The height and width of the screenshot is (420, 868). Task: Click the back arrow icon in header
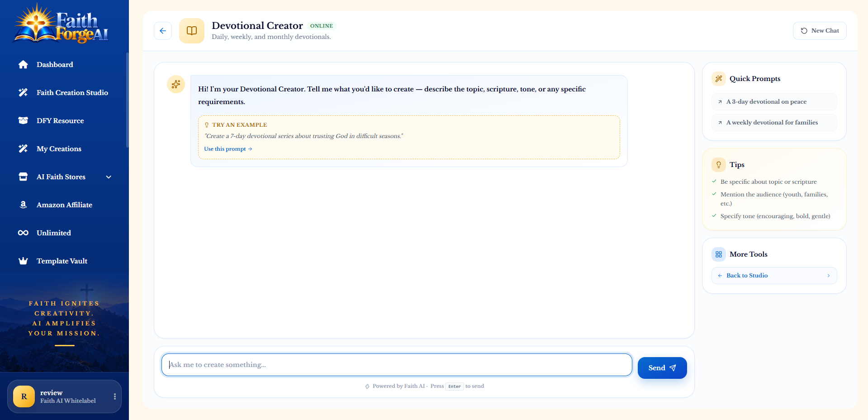coord(163,31)
